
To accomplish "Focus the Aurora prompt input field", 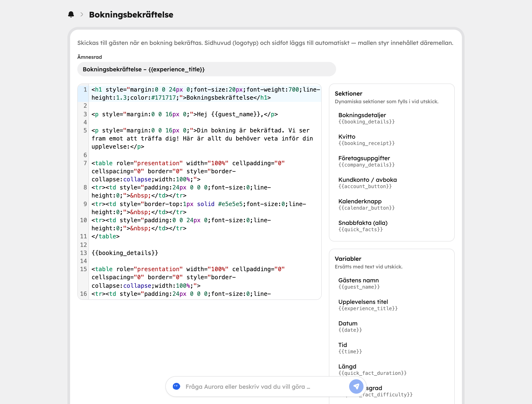I will (265, 387).
